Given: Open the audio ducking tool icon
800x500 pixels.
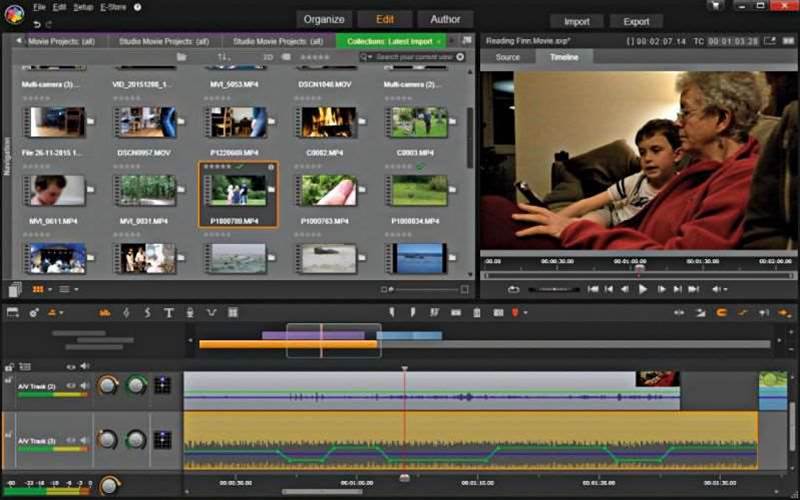Looking at the screenshot, I should [211, 313].
